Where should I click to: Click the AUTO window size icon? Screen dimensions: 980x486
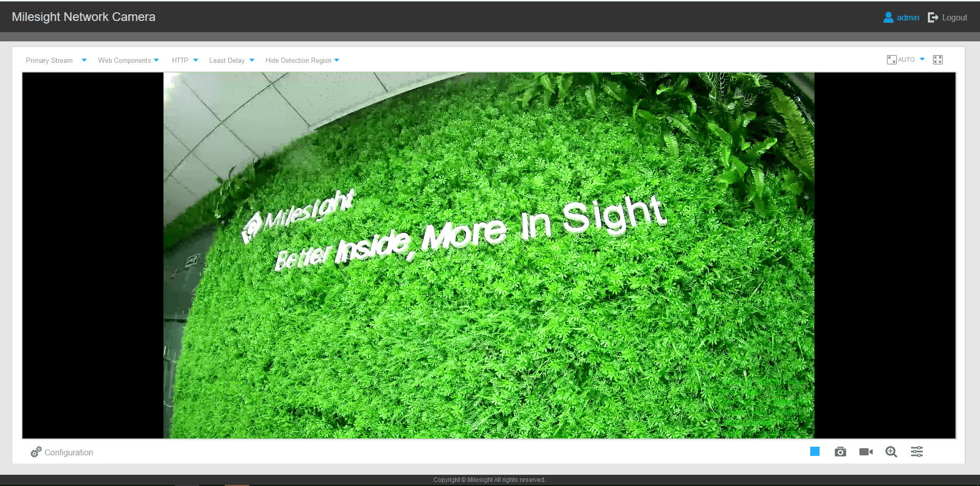point(892,60)
